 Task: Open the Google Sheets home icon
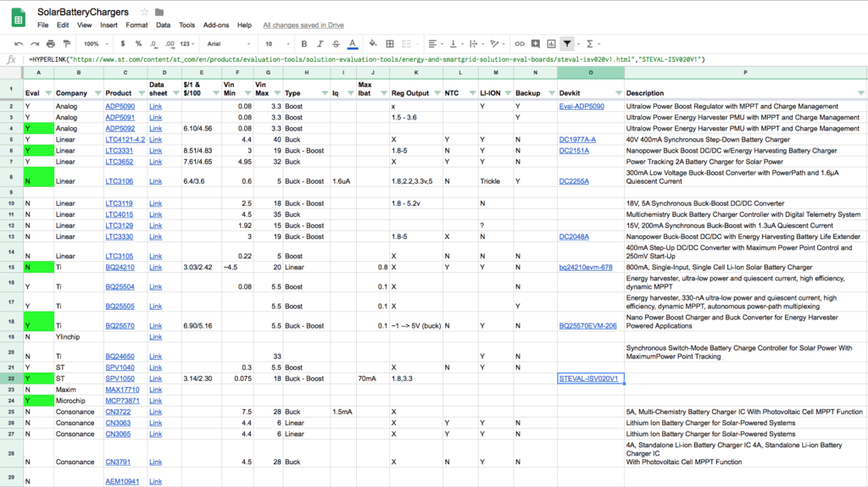(19, 17)
